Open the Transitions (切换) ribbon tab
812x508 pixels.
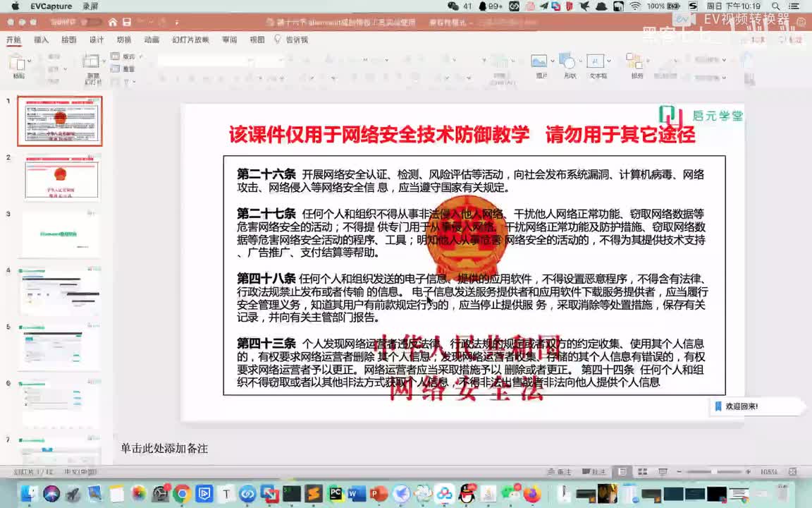(124, 40)
